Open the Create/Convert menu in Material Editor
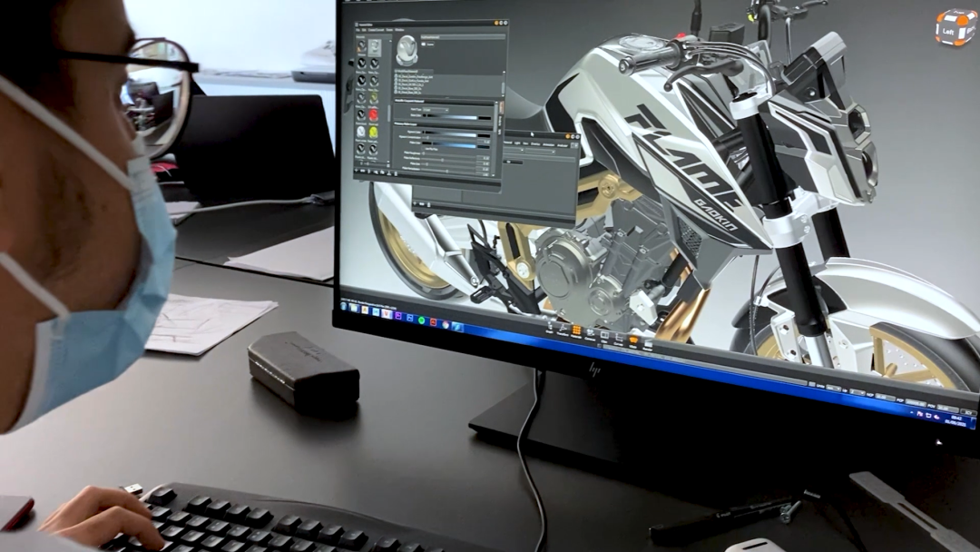 (376, 29)
